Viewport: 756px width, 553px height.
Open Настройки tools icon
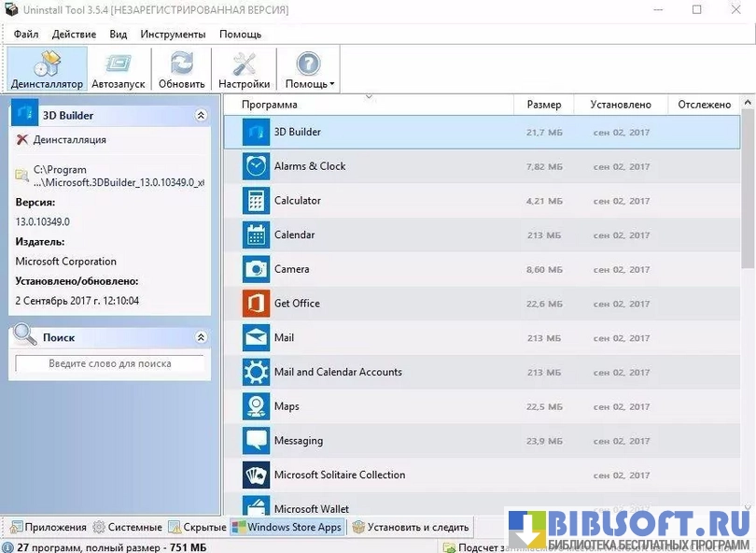244,64
